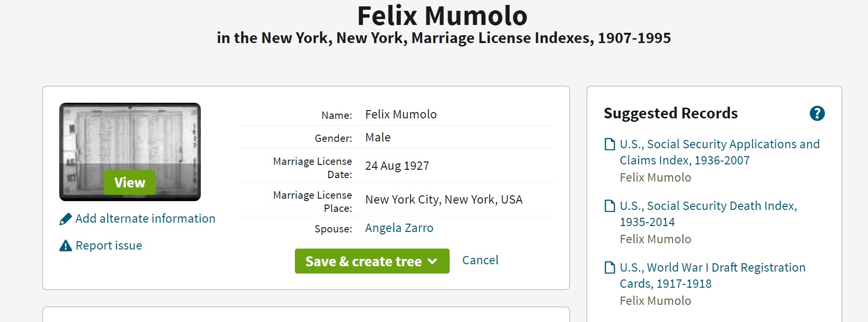Select Add alternate information link
Image resolution: width=868 pixels, height=322 pixels.
pos(145,219)
